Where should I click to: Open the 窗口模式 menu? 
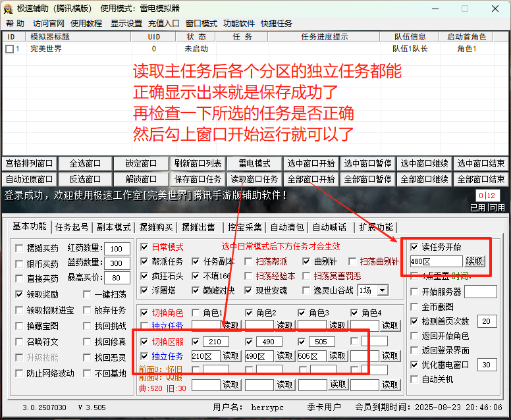click(x=201, y=24)
